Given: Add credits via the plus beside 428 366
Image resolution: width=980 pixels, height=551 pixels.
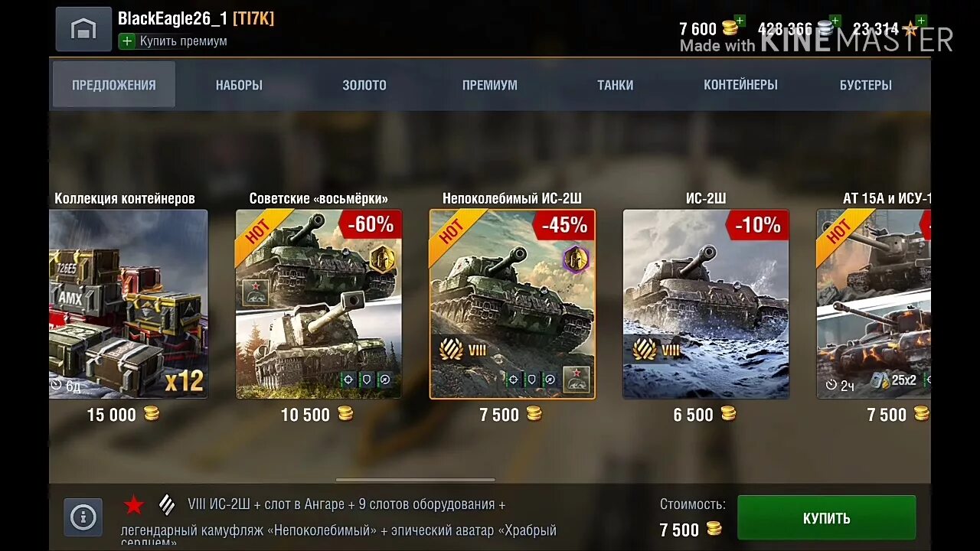Looking at the screenshot, I should click(835, 21).
